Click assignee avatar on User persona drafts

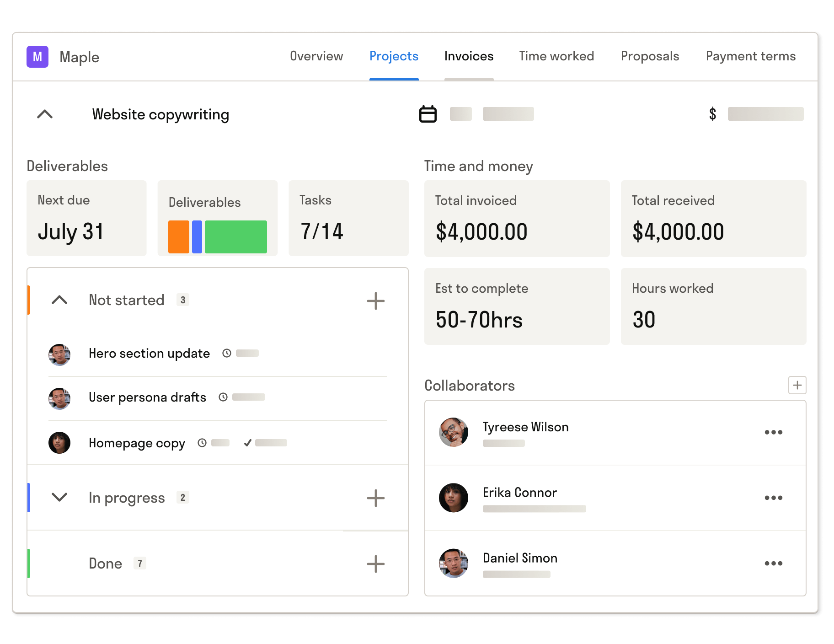tap(59, 399)
